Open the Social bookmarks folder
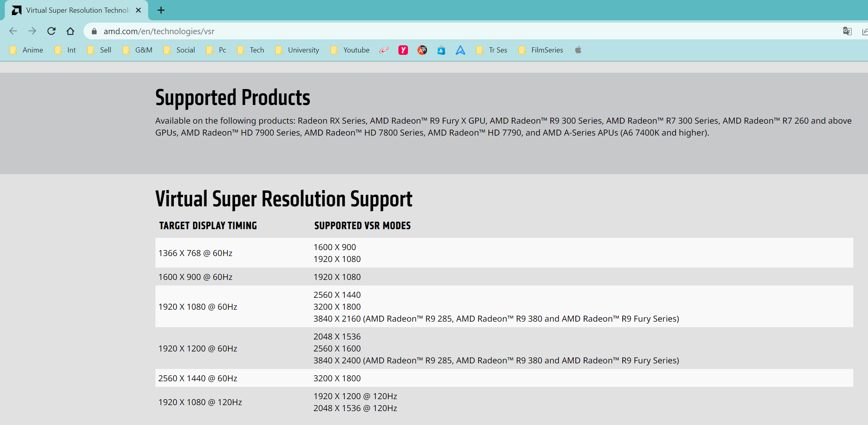Image resolution: width=868 pixels, height=425 pixels. pyautogui.click(x=179, y=50)
